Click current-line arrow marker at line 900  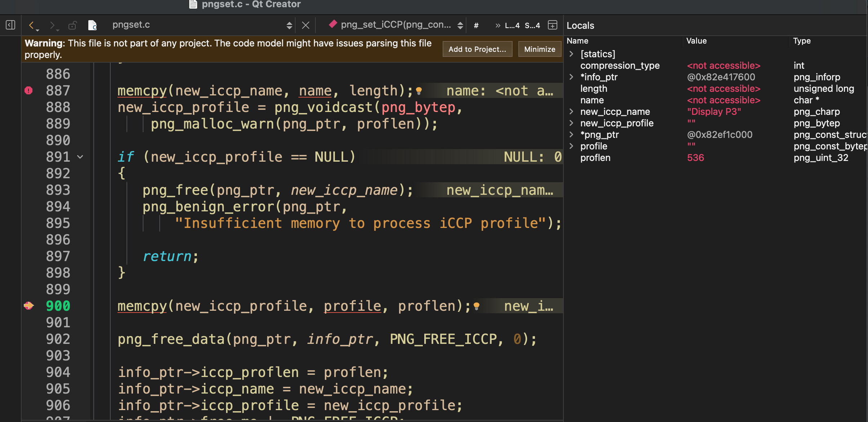click(28, 306)
